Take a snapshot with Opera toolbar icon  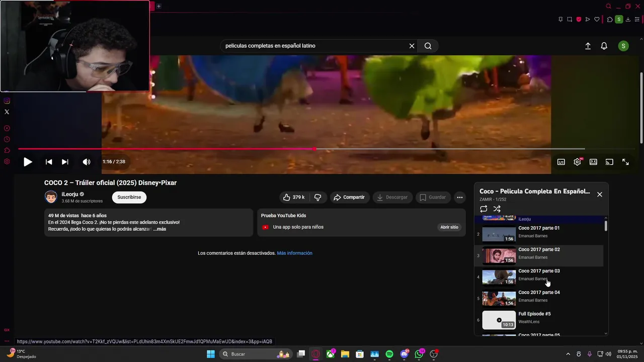coord(570,20)
